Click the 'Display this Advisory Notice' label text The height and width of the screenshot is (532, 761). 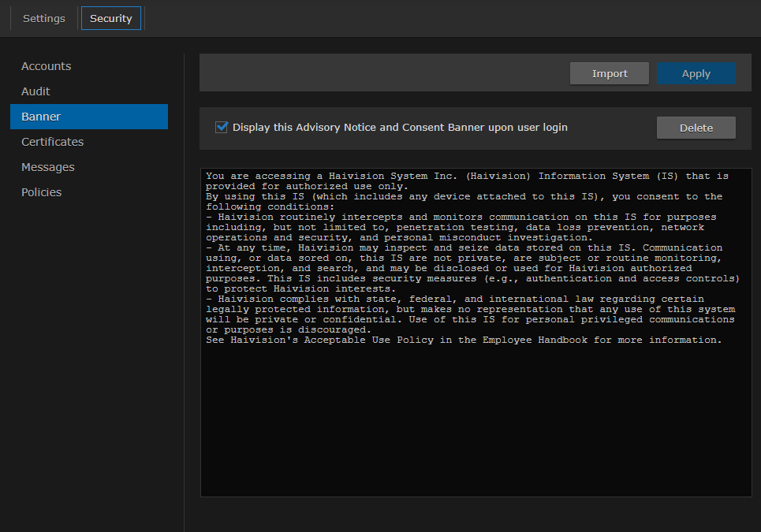point(400,127)
